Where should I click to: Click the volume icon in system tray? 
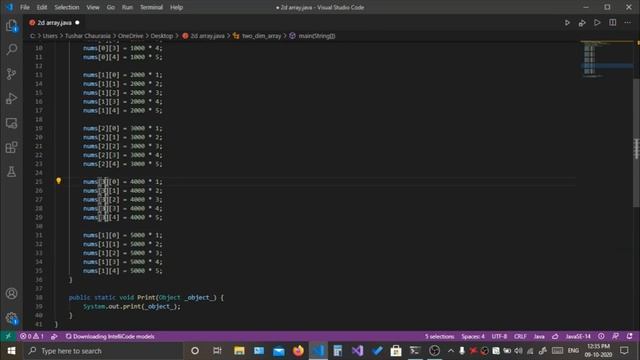pos(518,351)
